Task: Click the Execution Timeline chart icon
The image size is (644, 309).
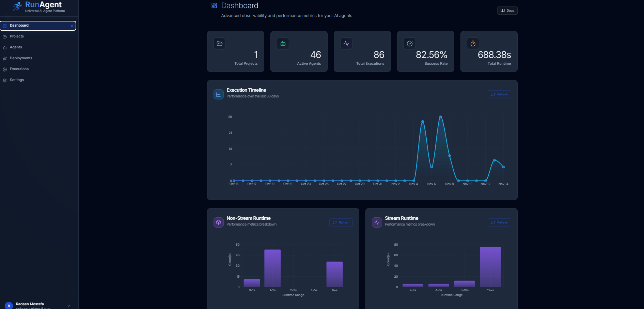Action: pos(218,94)
